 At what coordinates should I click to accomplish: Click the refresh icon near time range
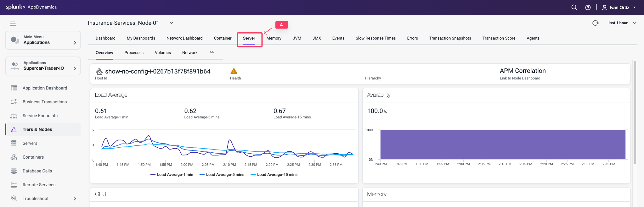[596, 23]
